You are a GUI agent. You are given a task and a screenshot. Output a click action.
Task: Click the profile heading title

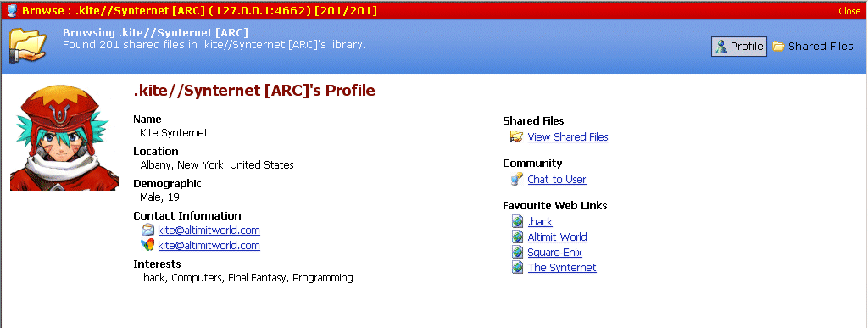(254, 91)
